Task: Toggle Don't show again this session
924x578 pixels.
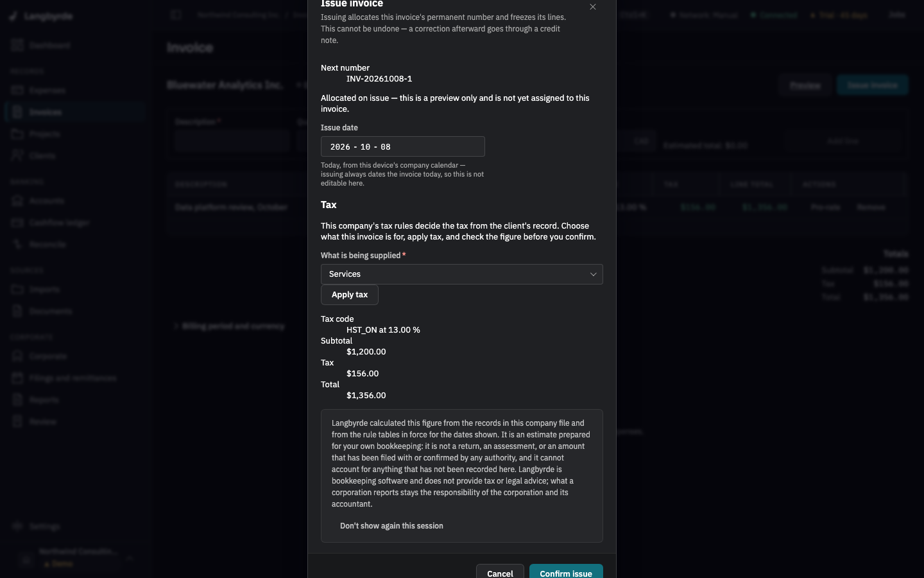Action: point(391,526)
